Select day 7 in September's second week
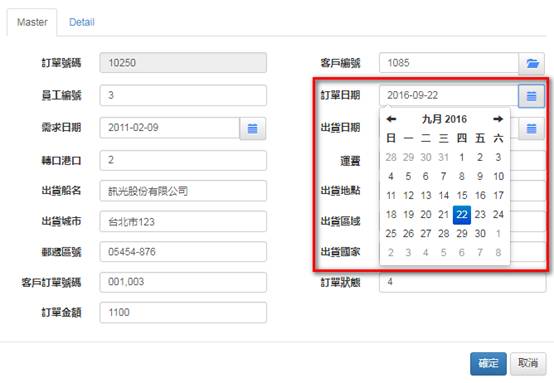The height and width of the screenshot is (383, 554). (x=444, y=176)
